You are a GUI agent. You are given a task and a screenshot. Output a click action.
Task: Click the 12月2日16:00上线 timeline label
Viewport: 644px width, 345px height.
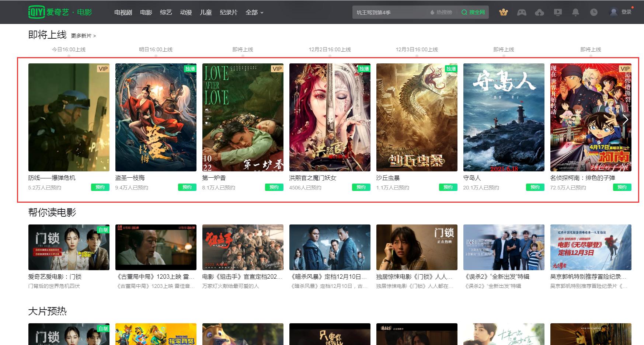pyautogui.click(x=330, y=49)
